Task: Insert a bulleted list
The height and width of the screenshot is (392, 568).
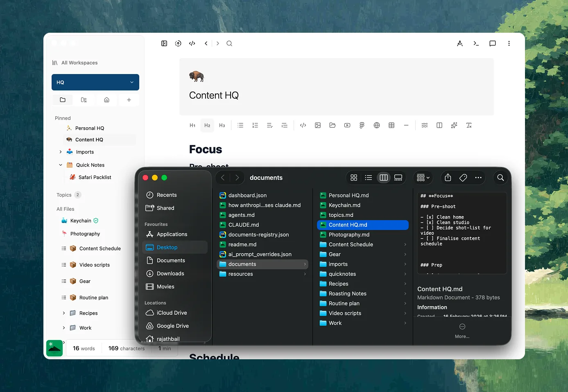Action: coord(240,125)
